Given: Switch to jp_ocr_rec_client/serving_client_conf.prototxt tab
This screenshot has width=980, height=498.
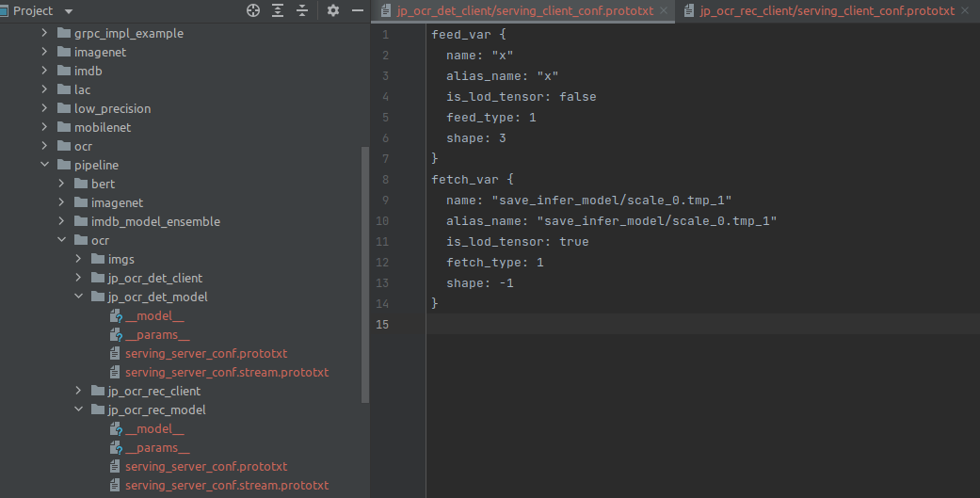Looking at the screenshot, I should coord(827,10).
